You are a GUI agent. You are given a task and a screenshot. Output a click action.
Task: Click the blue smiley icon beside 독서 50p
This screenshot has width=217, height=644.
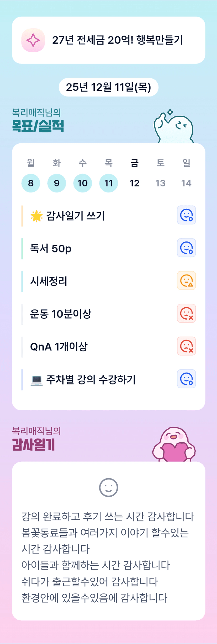[186, 248]
